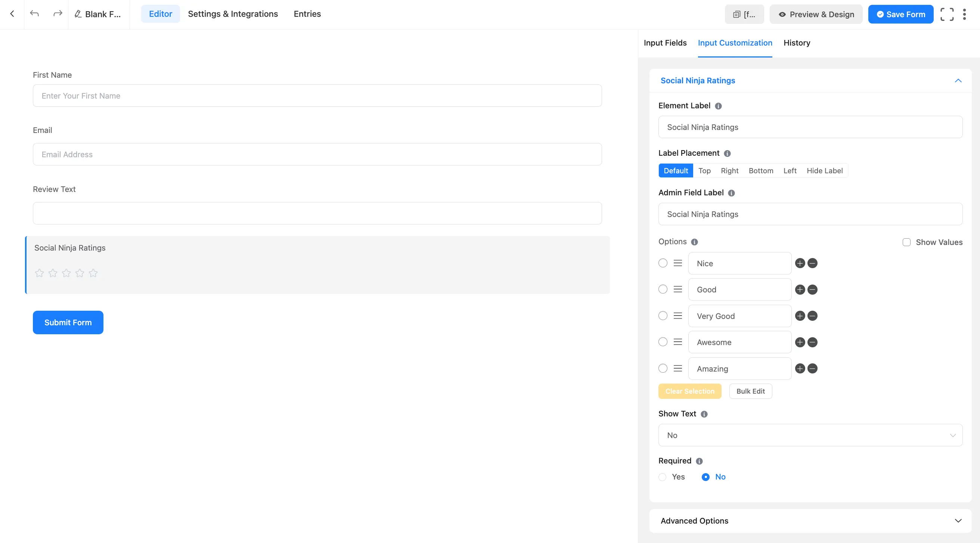
Task: Click the minus icon beside the Amazing option
Action: 812,368
